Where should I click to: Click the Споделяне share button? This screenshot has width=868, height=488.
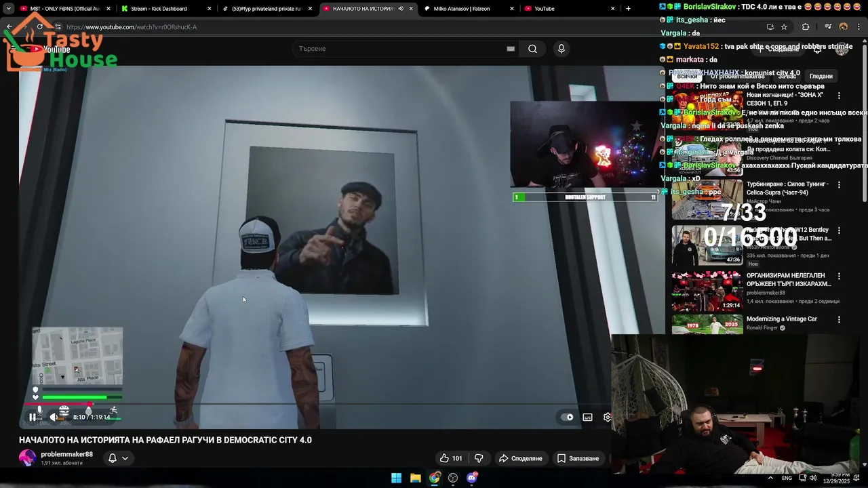[x=521, y=458]
